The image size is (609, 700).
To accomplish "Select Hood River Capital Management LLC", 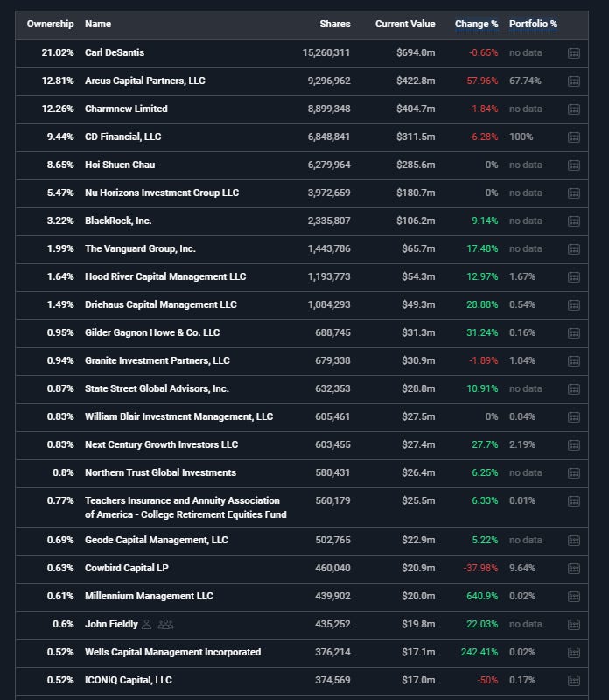I will tap(165, 276).
